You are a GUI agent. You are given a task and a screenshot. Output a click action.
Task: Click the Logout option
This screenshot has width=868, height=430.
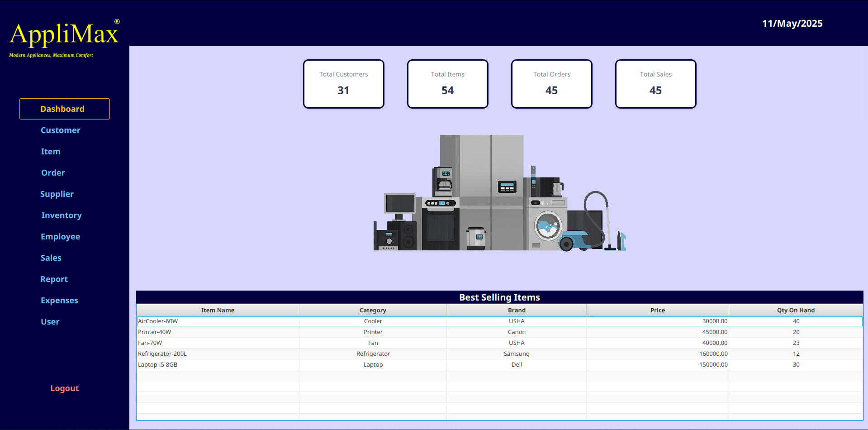(64, 388)
